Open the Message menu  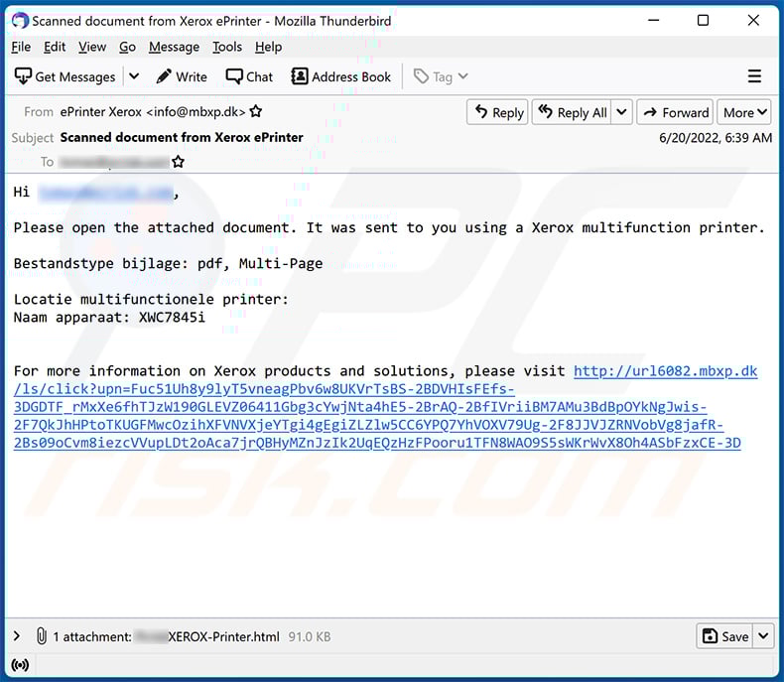[x=174, y=47]
